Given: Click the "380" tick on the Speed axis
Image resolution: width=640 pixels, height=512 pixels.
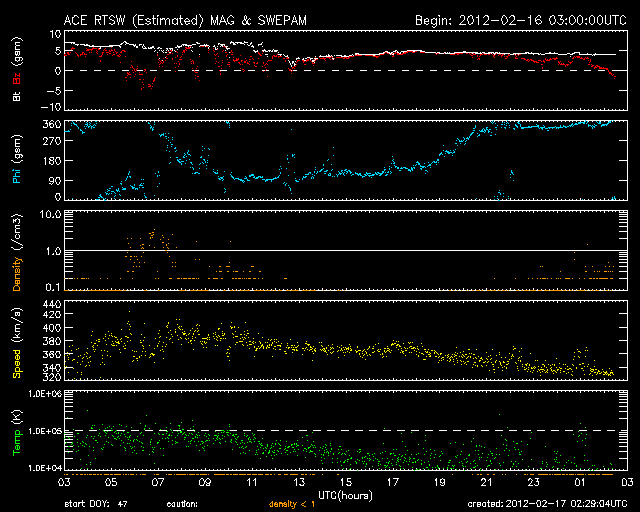Looking at the screenshot, I should tap(51, 341).
